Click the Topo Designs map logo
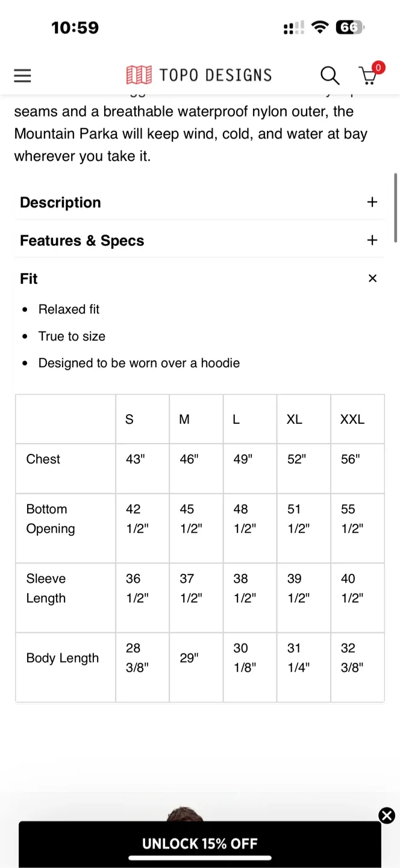 pos(139,74)
